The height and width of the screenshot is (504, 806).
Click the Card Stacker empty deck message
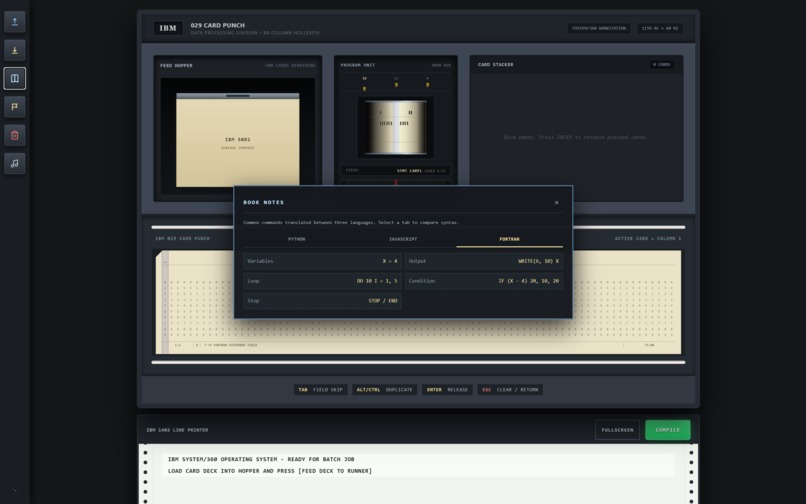click(x=576, y=137)
